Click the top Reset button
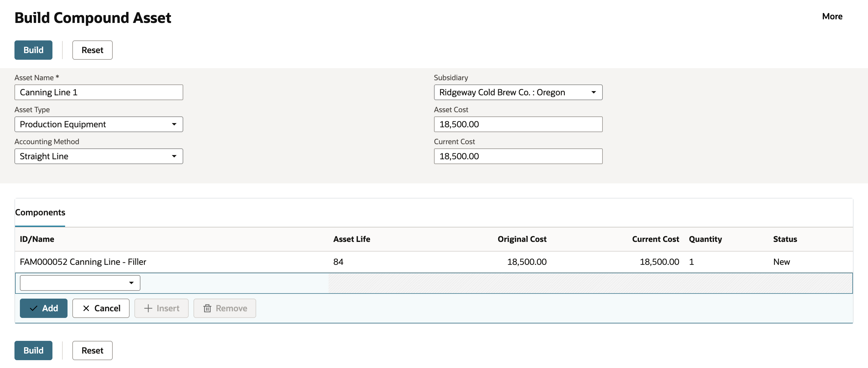 point(92,50)
